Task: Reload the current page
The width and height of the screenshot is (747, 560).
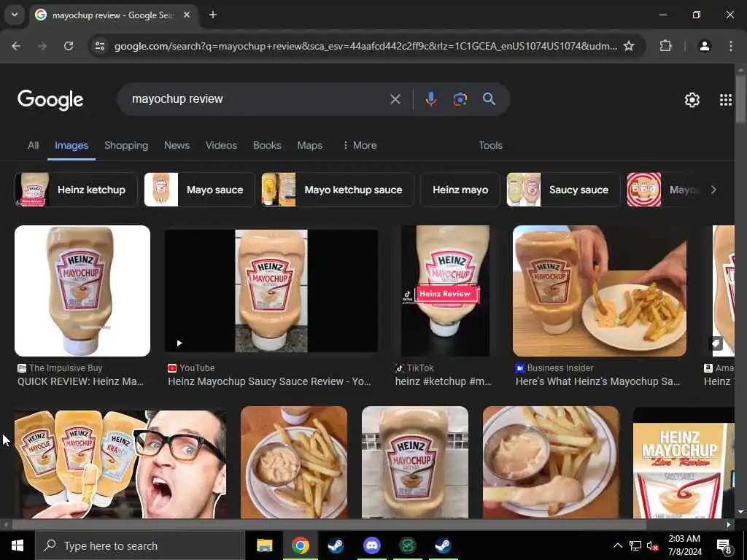Action: (x=69, y=46)
